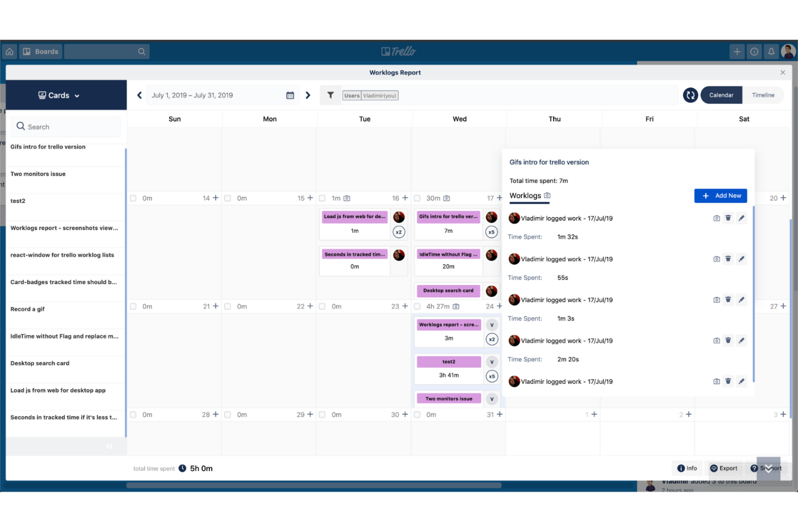Add worklog with plus on day 14

pos(216,198)
